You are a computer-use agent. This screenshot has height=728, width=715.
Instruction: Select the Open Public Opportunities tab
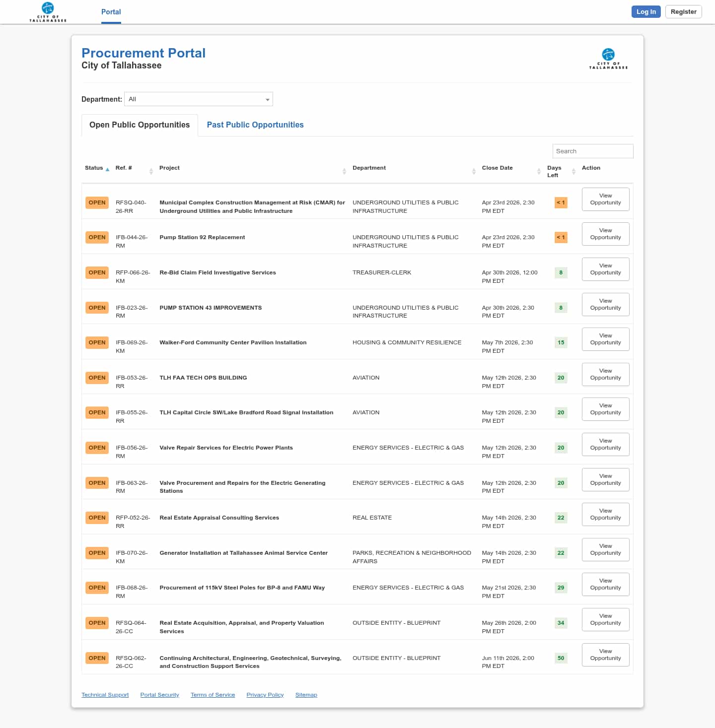[140, 125]
